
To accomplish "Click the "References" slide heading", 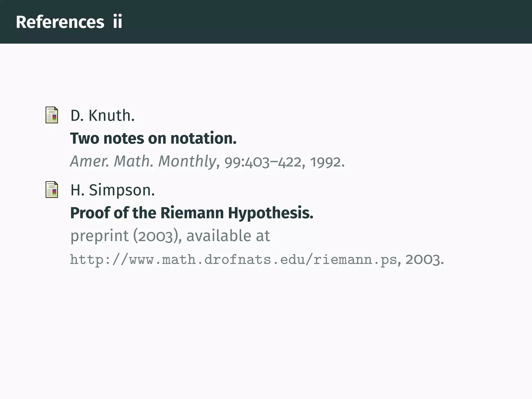I will tap(60, 22).
